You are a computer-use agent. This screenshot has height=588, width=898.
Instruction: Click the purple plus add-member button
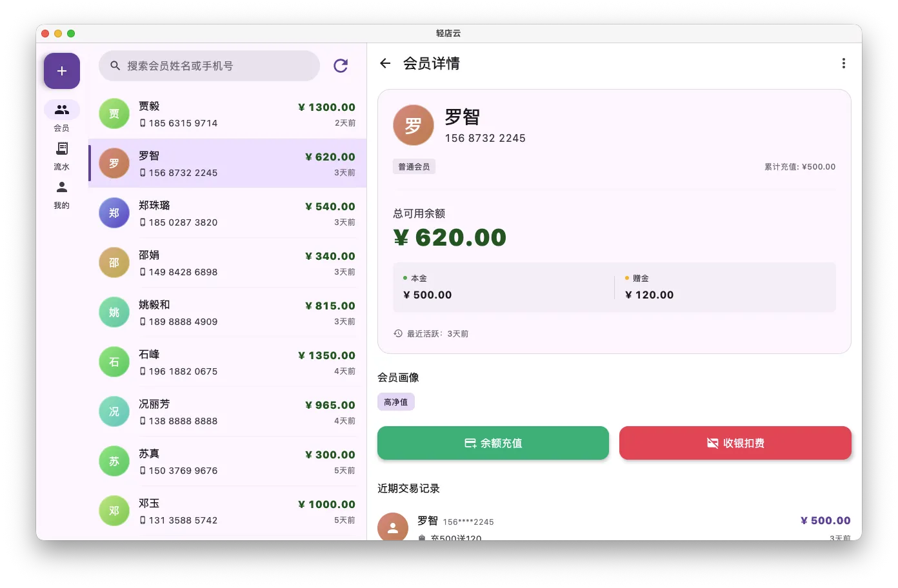[61, 70]
